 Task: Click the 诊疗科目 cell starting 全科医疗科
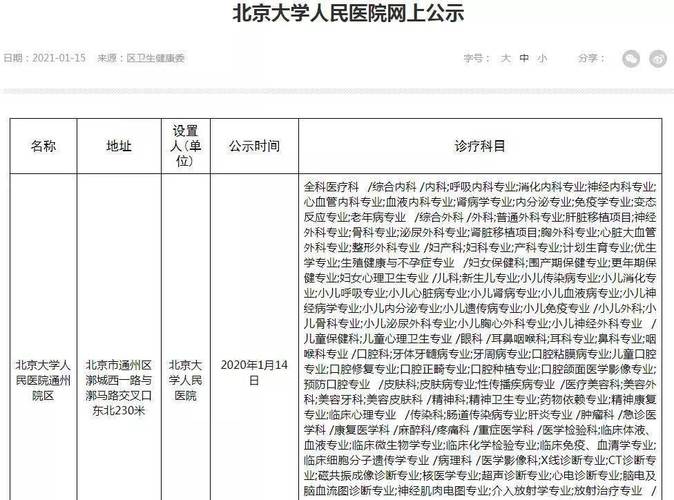click(x=480, y=338)
